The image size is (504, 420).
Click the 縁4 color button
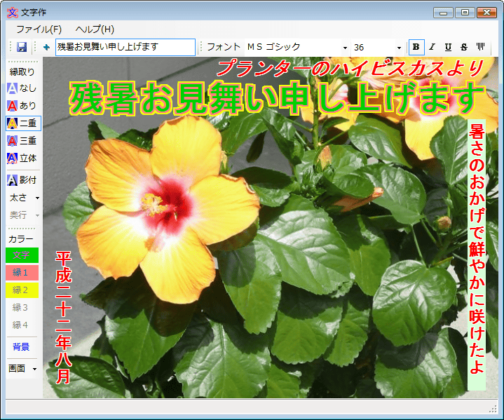20,325
